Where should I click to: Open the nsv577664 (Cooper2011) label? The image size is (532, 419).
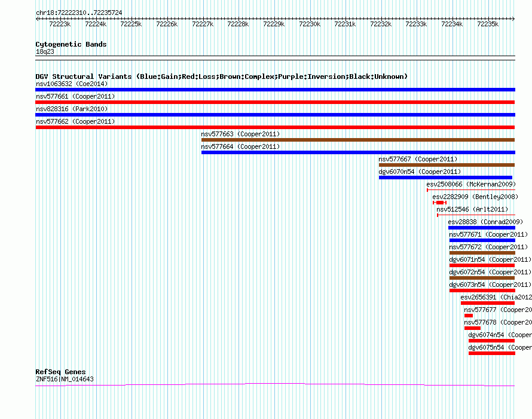(x=240, y=146)
